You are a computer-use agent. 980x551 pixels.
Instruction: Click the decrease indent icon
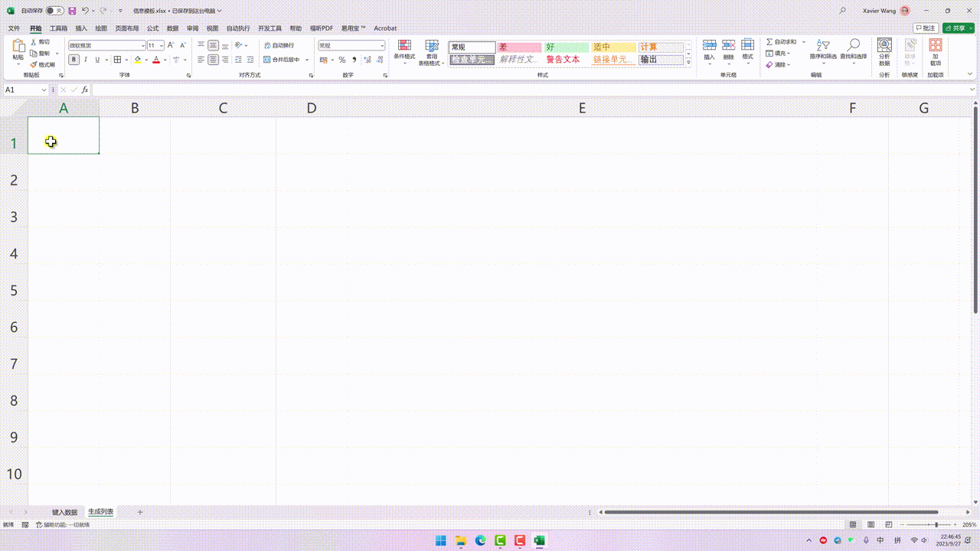click(x=239, y=60)
